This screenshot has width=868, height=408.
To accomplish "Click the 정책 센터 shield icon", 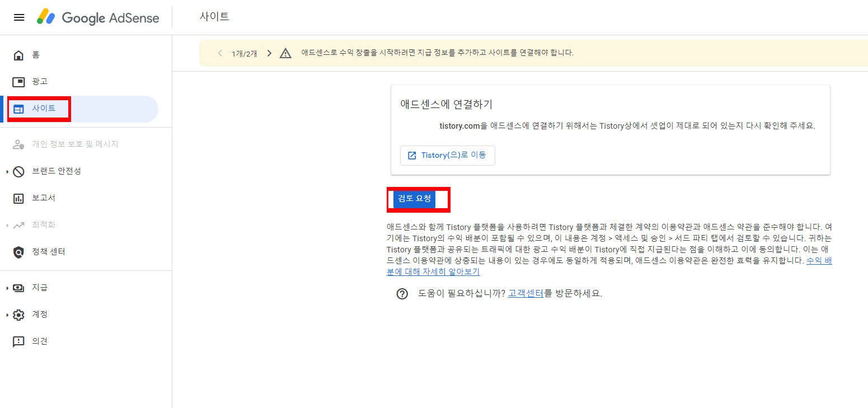I will pyautogui.click(x=18, y=252).
